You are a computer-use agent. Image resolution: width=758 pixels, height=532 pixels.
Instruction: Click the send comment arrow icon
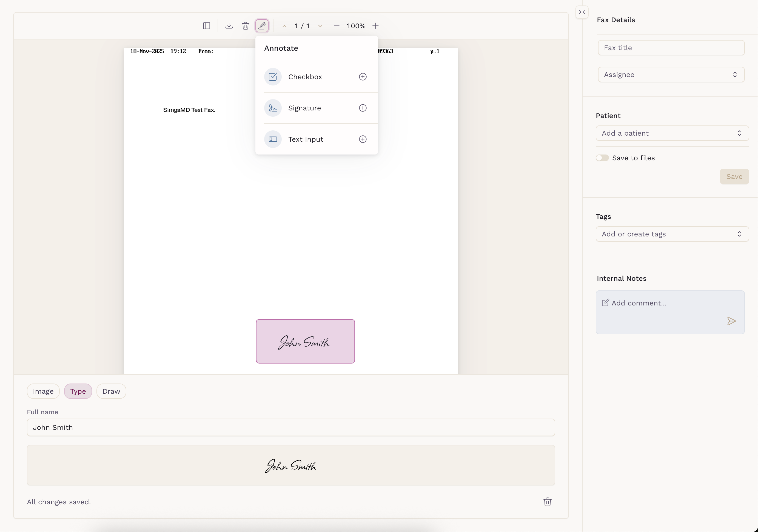pyautogui.click(x=731, y=321)
